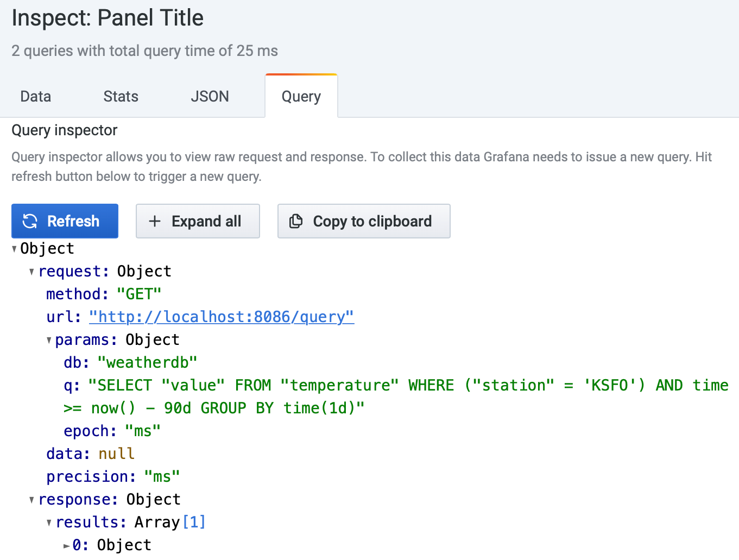Collapse the results Array node
Image resolution: width=739 pixels, height=560 pixels.
click(49, 523)
